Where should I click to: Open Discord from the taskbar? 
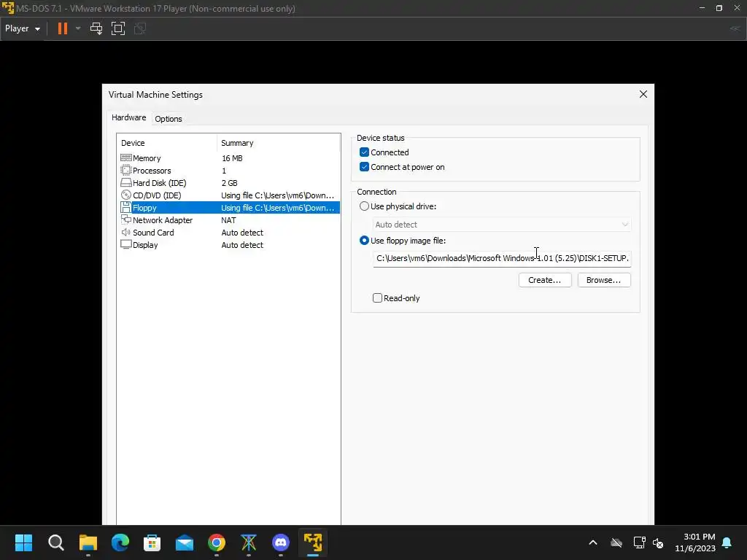pos(281,542)
